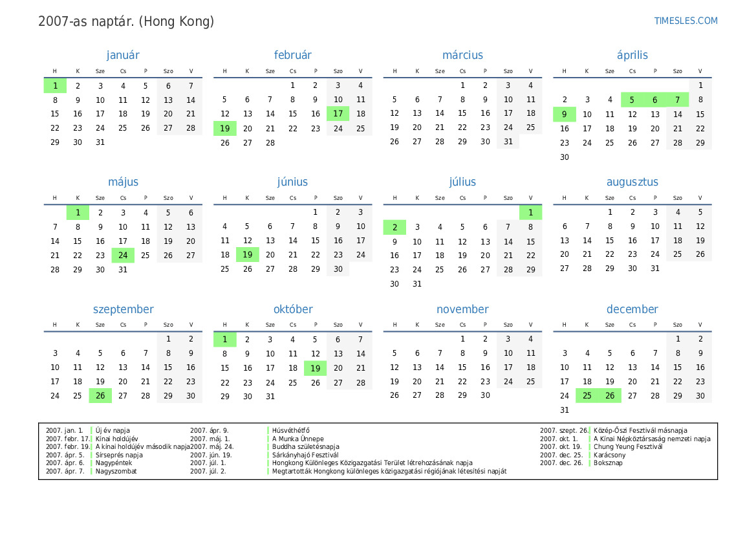Click day 30 in the április grid
The image size is (756, 535).
pyautogui.click(x=564, y=157)
